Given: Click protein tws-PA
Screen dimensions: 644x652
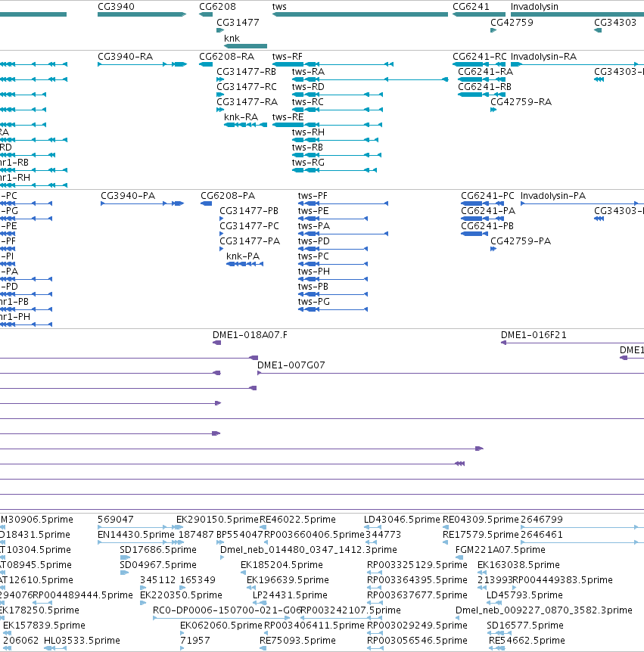Looking at the screenshot, I should (x=344, y=234).
